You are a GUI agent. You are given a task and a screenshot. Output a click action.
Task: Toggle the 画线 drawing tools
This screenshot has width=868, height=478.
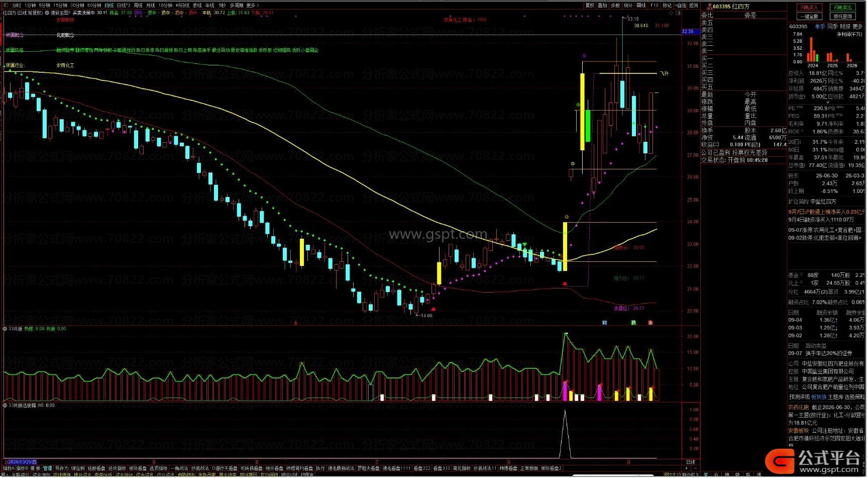pyautogui.click(x=641, y=6)
